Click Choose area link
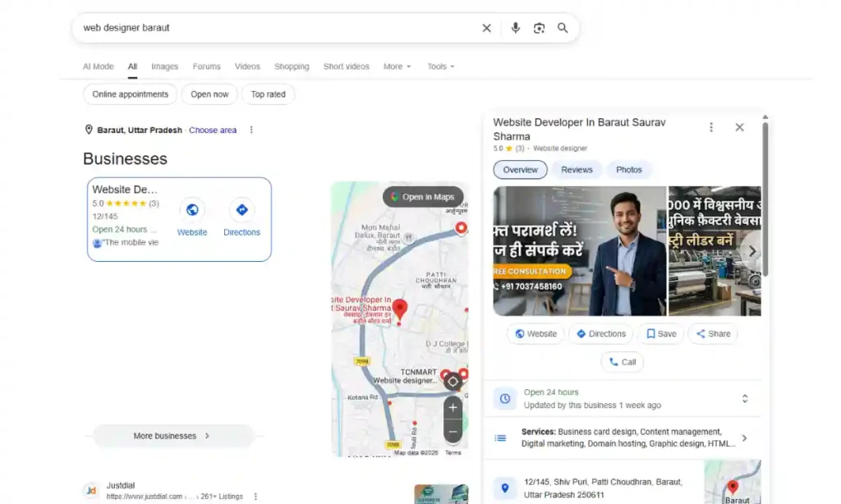Viewport: 841px width, 504px height. [213, 131]
